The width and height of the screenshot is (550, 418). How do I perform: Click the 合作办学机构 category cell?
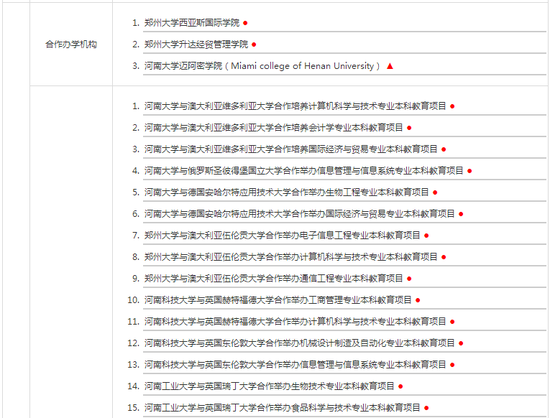(x=71, y=44)
